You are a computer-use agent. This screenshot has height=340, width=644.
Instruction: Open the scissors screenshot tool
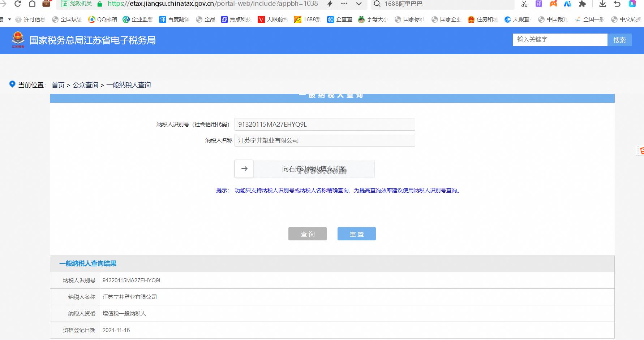coord(524,4)
